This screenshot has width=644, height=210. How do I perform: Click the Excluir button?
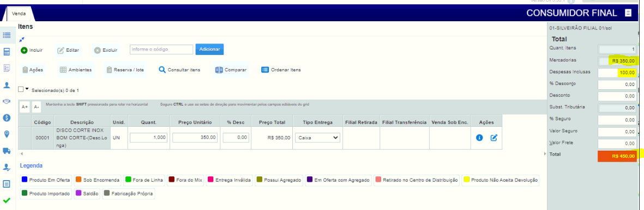106,50
